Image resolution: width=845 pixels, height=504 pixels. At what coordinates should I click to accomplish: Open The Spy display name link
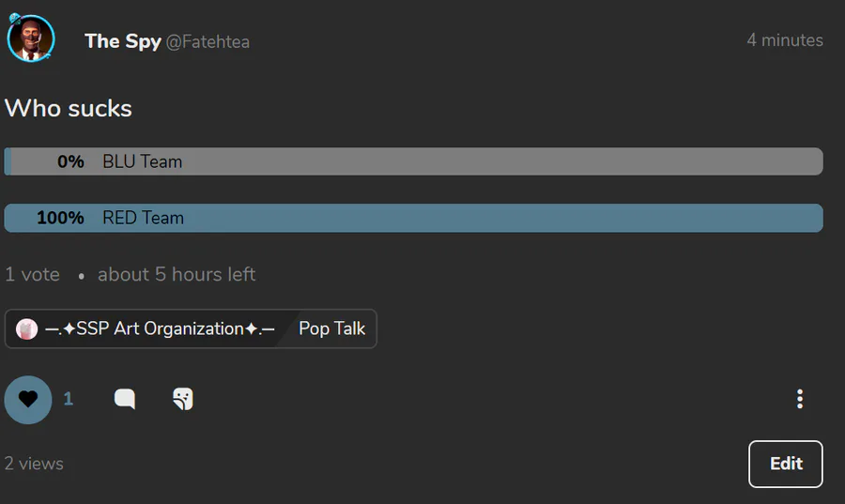pos(123,41)
